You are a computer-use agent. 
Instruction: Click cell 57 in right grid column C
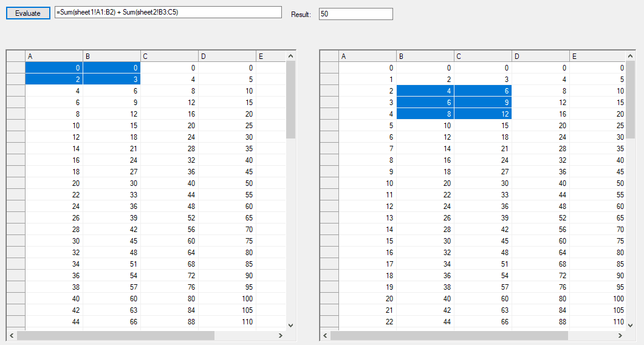point(483,287)
